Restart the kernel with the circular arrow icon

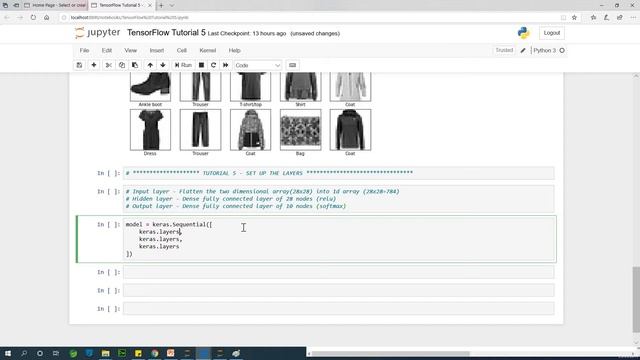click(x=213, y=65)
